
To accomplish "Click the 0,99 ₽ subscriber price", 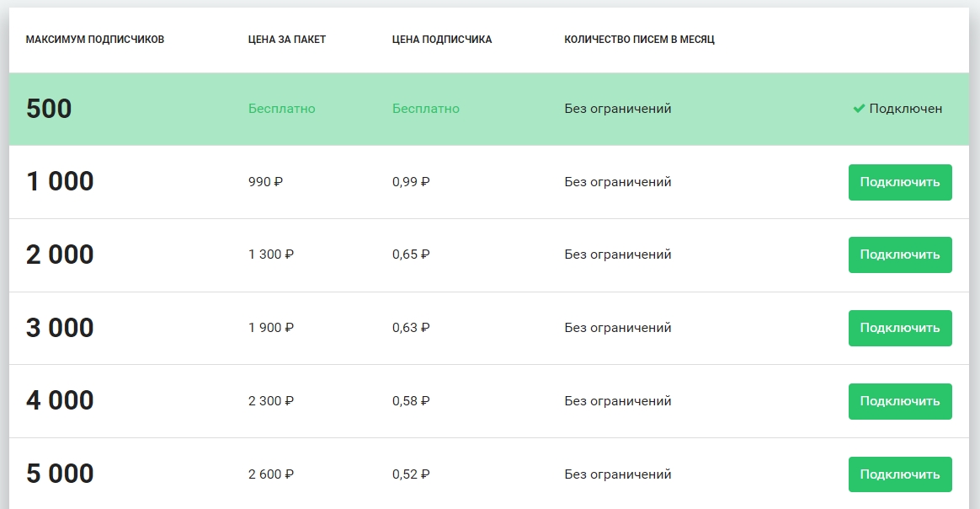I will tap(411, 182).
